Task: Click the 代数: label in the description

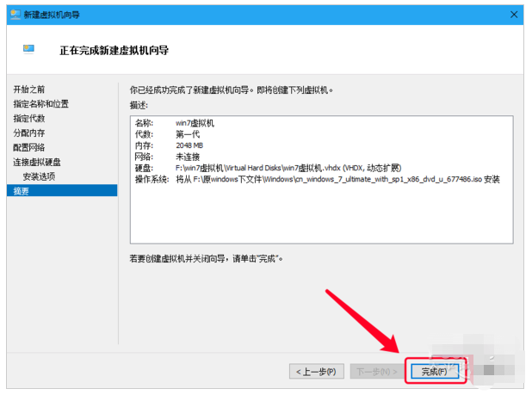Action: [145, 134]
